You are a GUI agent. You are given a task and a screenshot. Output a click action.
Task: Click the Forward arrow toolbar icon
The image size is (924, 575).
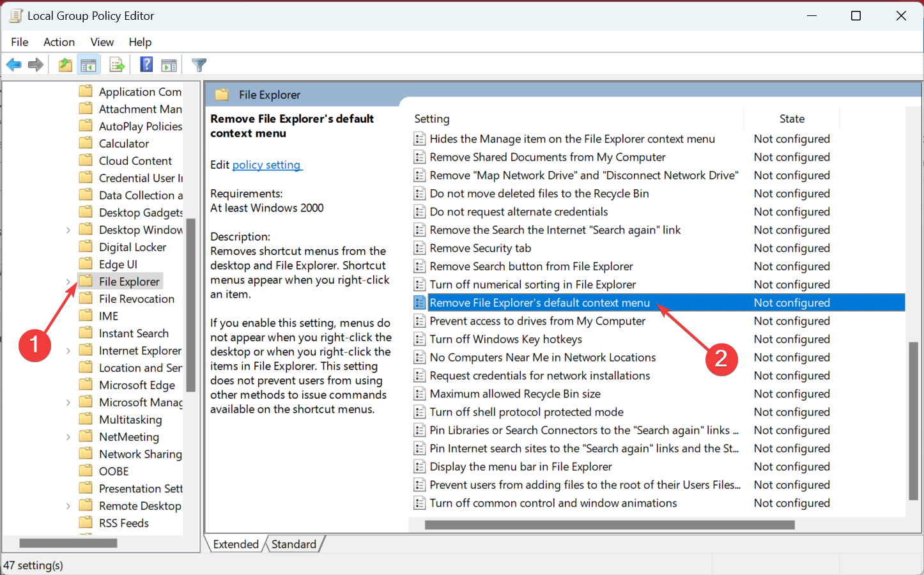36,65
